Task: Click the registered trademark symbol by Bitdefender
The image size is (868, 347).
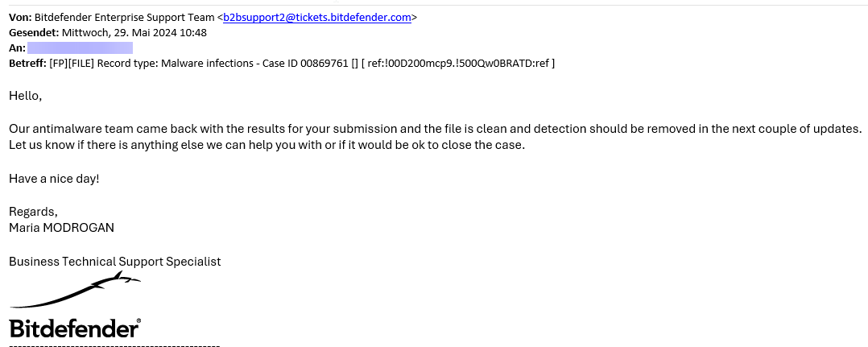Action: point(138,320)
